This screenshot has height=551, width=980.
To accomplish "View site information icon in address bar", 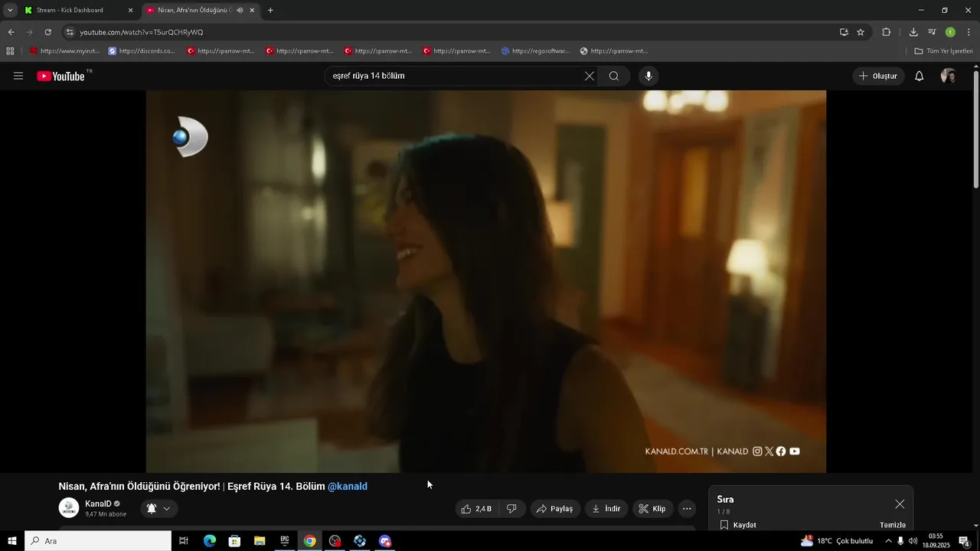I will tap(70, 32).
